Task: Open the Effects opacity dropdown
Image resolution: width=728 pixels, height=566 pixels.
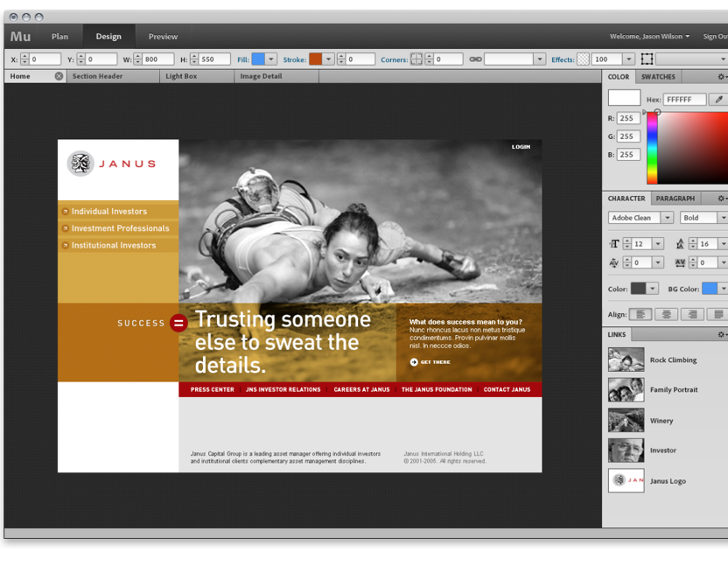Action: [x=628, y=59]
